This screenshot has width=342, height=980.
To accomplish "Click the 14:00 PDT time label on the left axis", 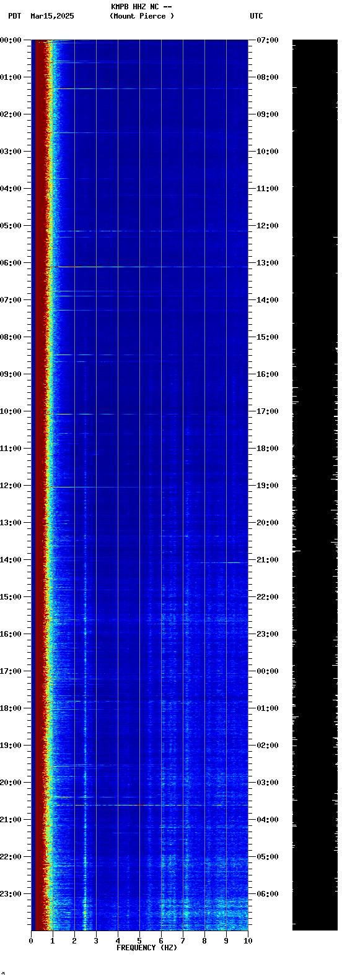I will pyautogui.click(x=11, y=560).
